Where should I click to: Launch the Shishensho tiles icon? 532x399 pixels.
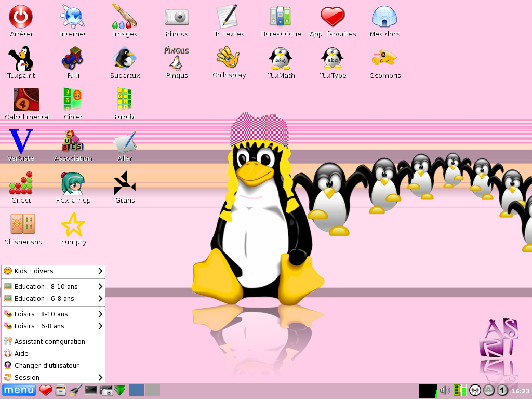23,224
